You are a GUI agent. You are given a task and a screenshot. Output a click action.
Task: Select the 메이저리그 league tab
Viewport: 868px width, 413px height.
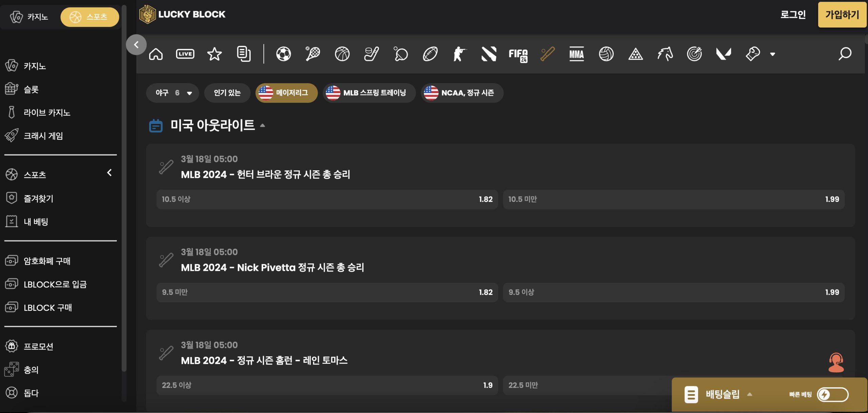tap(287, 93)
